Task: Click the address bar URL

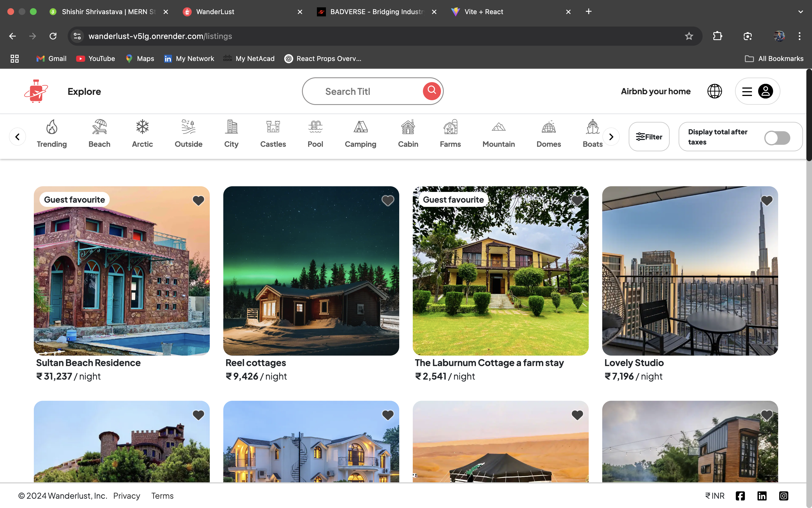Action: click(160, 36)
